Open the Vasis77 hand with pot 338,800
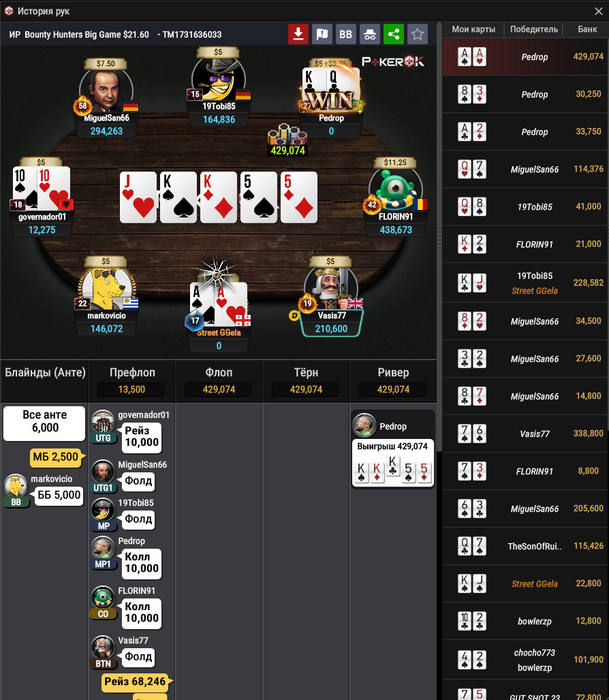The width and height of the screenshot is (609, 700). [x=525, y=433]
